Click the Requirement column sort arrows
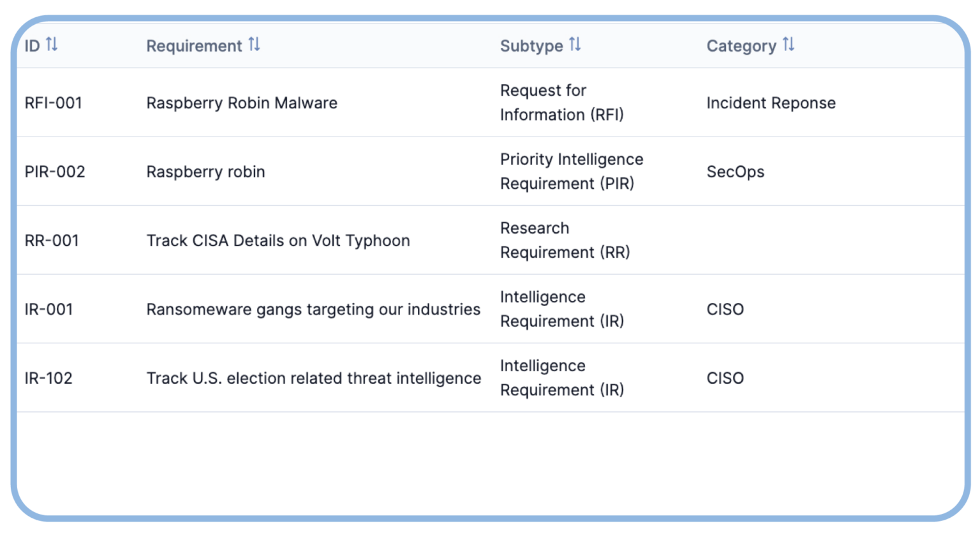 (255, 45)
